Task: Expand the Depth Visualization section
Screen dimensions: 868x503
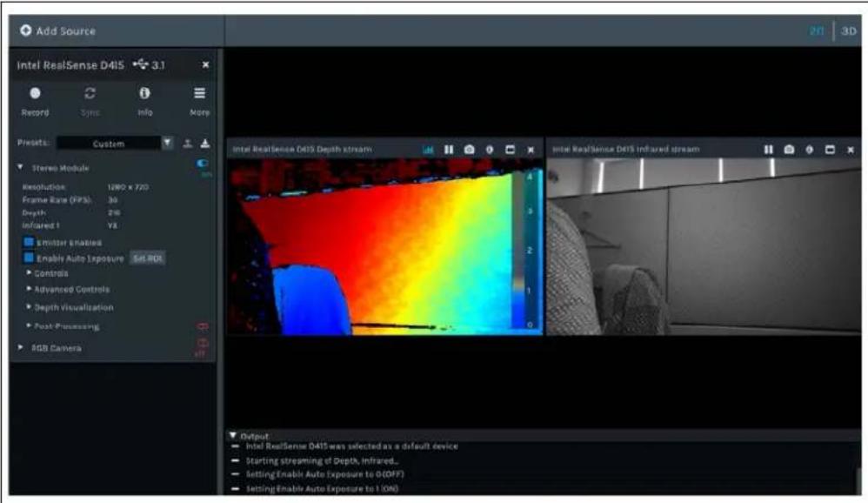Action: point(29,306)
